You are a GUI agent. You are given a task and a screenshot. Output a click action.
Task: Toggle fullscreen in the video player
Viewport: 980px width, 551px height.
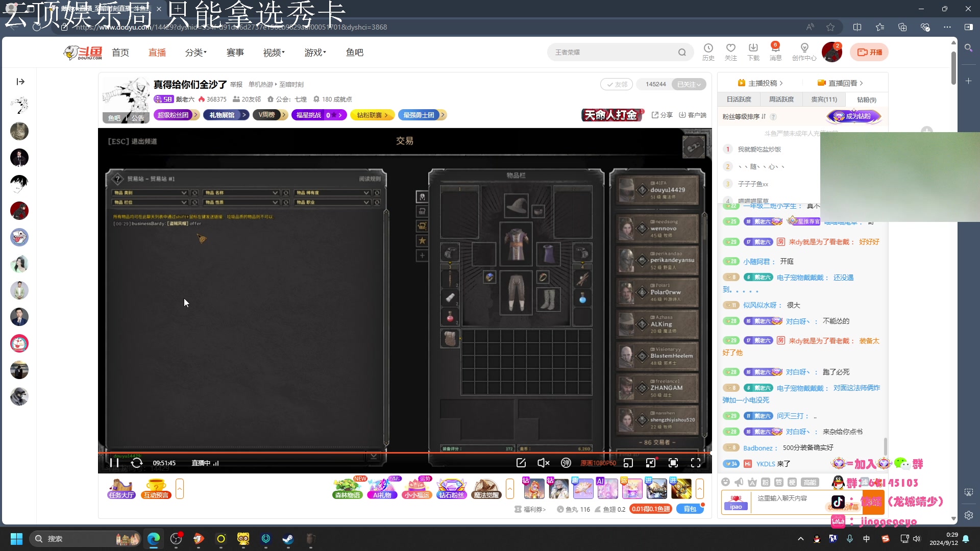coord(696,463)
